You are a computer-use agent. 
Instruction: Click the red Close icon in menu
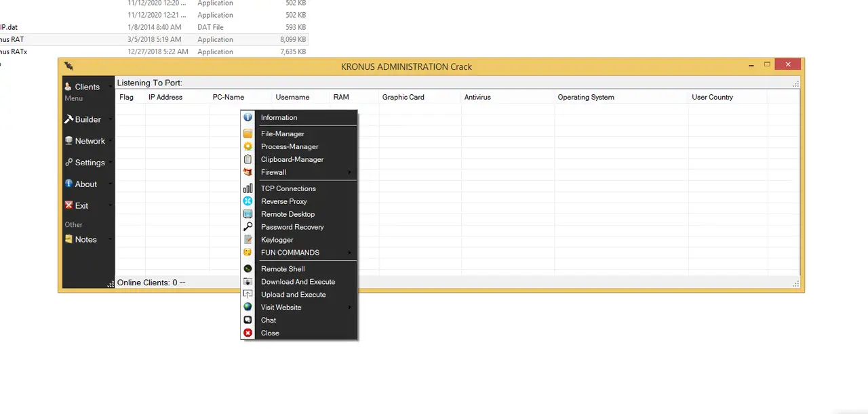(248, 333)
